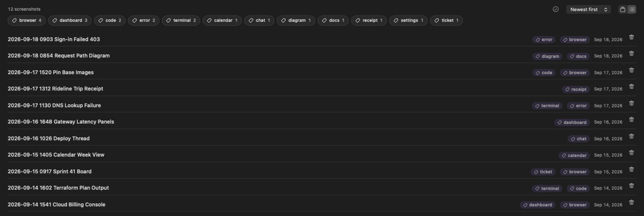Click browser tag on Cloud Billing Console row
The height and width of the screenshot is (216, 644).
[575, 205]
